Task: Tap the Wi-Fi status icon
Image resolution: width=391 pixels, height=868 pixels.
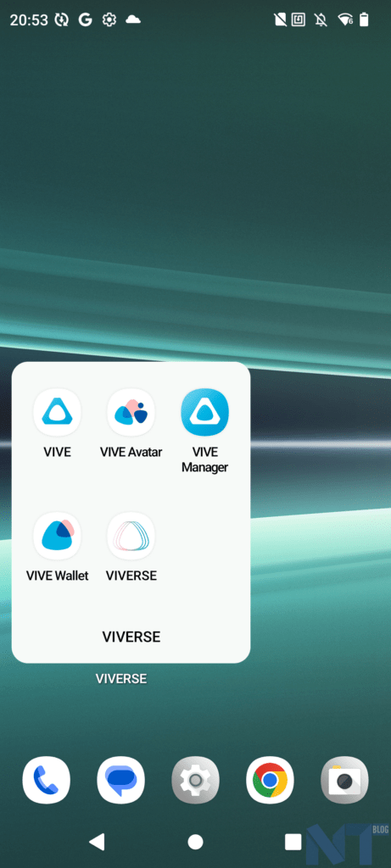Action: point(345,20)
